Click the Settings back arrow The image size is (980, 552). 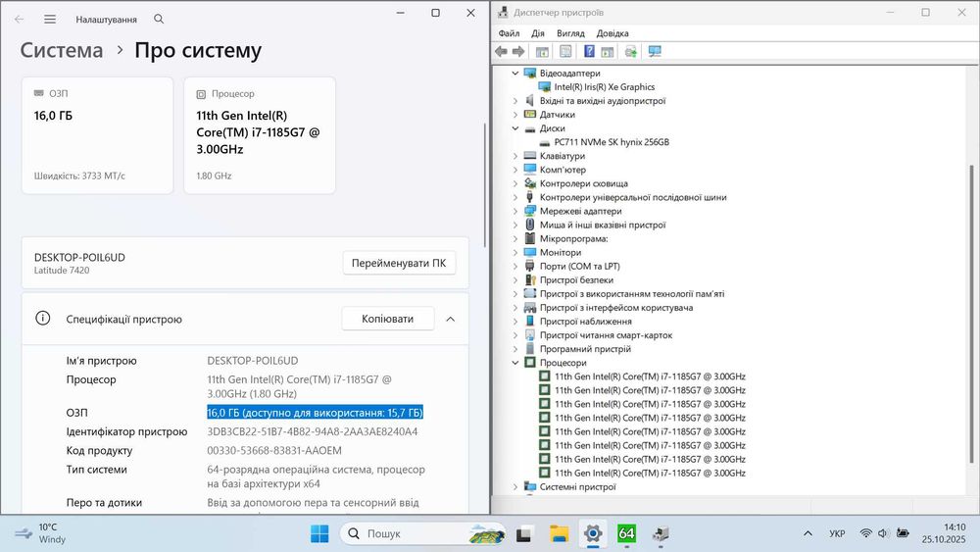click(20, 20)
